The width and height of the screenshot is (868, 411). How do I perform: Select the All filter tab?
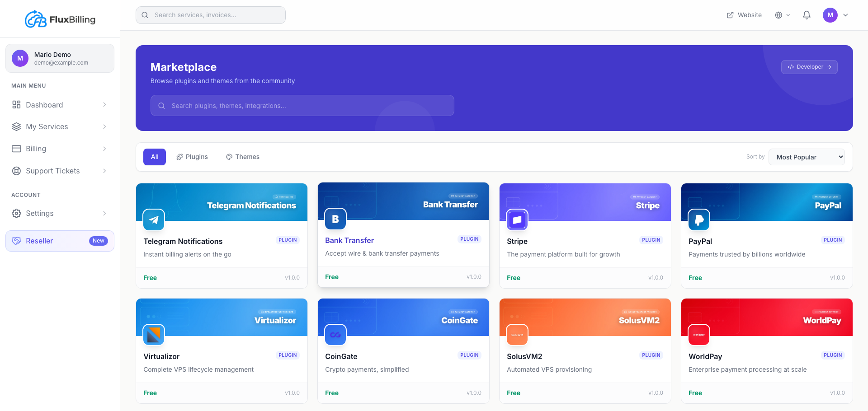(x=155, y=157)
